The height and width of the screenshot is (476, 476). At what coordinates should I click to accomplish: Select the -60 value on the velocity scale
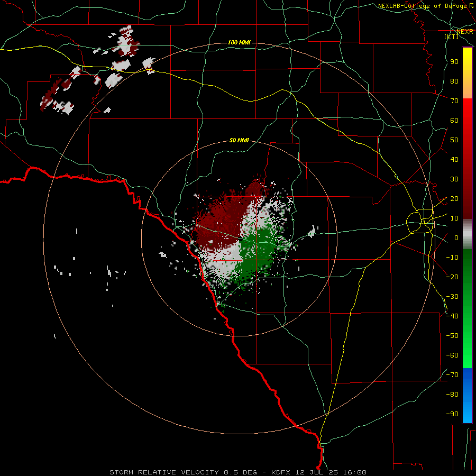click(452, 355)
